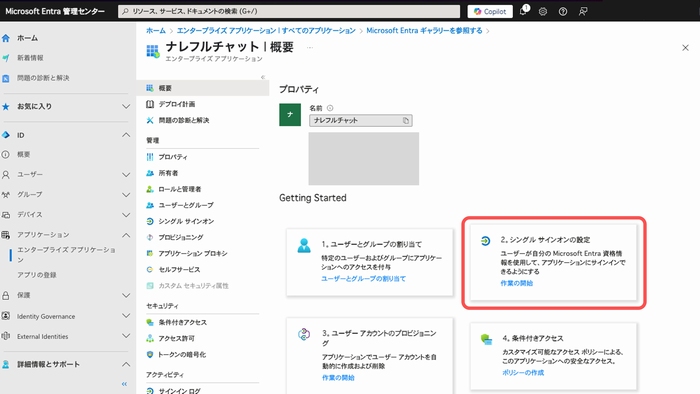Click the トークンの暗号化 shield icon
Image resolution: width=700 pixels, height=394 pixels.
[x=150, y=354]
